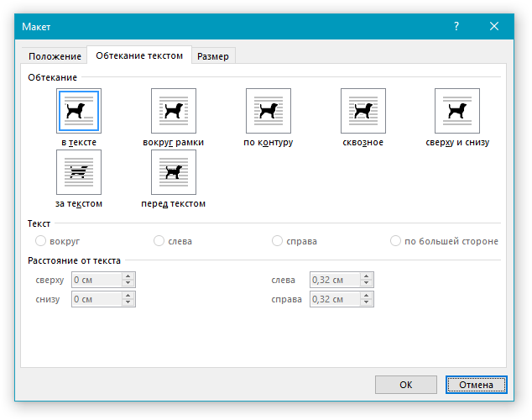Confirm with the OK button
This screenshot has height=420, width=532.
406,385
